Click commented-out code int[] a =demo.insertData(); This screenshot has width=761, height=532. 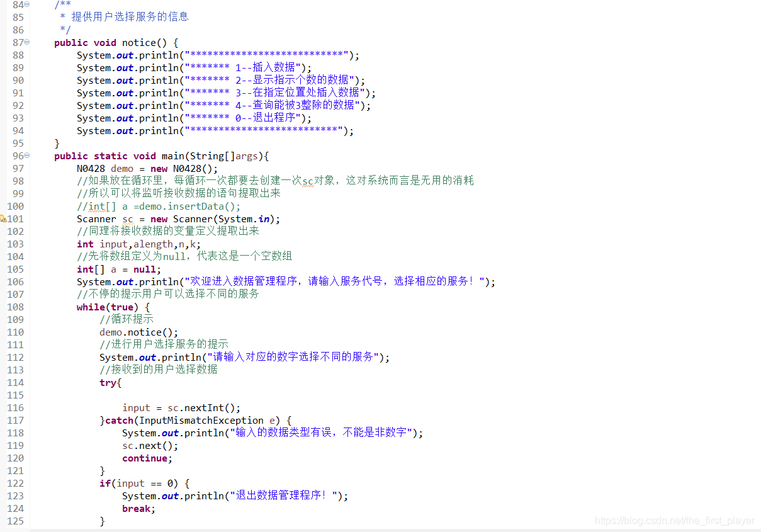pos(159,206)
